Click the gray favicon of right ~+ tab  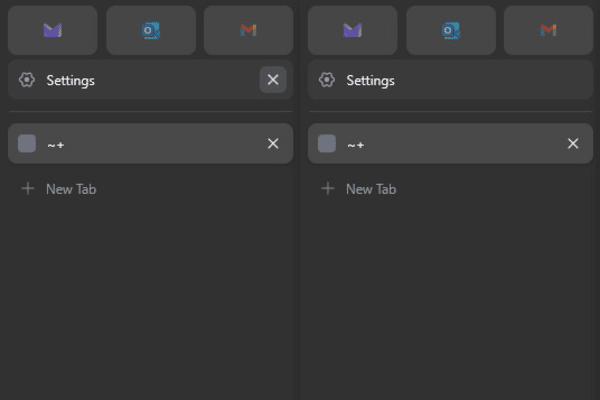click(327, 144)
